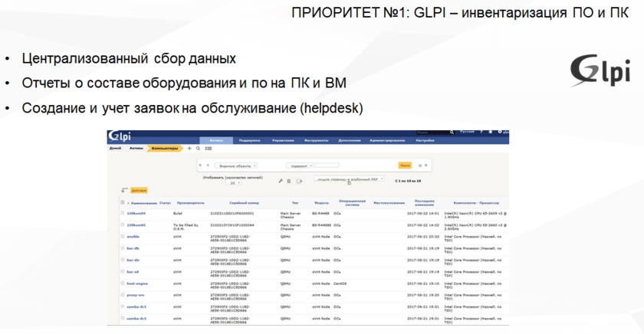Click the GLPI logo in the app header
The width and height of the screenshot is (644, 334).
(x=120, y=136)
